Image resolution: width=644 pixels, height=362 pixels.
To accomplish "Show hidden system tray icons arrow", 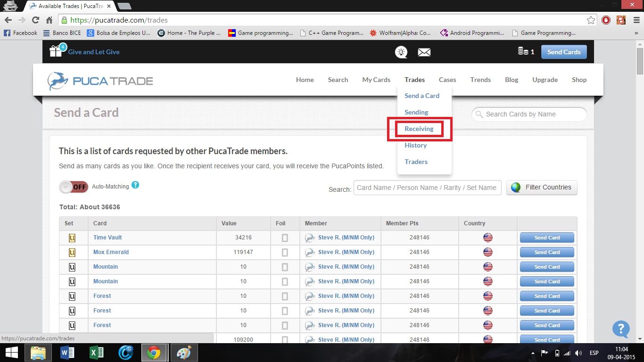I will (x=533, y=353).
